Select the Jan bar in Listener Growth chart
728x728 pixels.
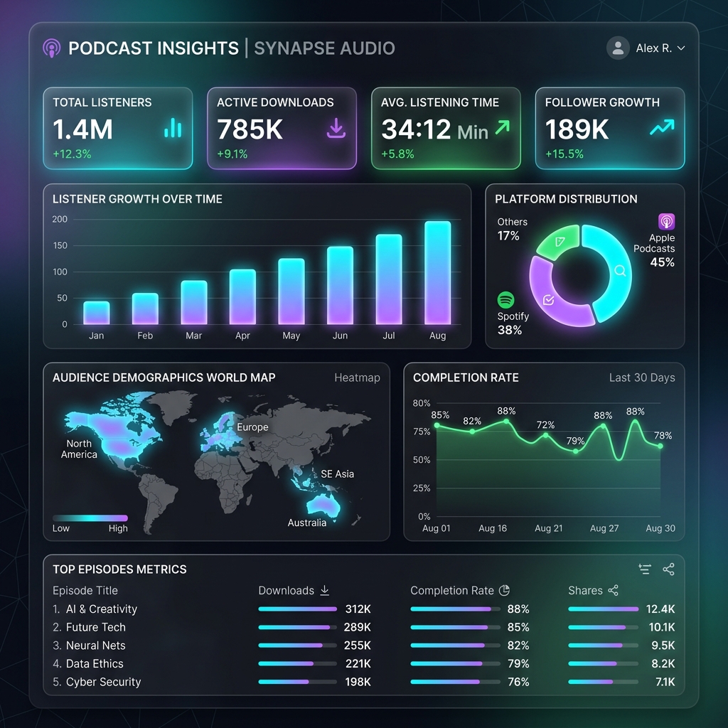pyautogui.click(x=96, y=313)
